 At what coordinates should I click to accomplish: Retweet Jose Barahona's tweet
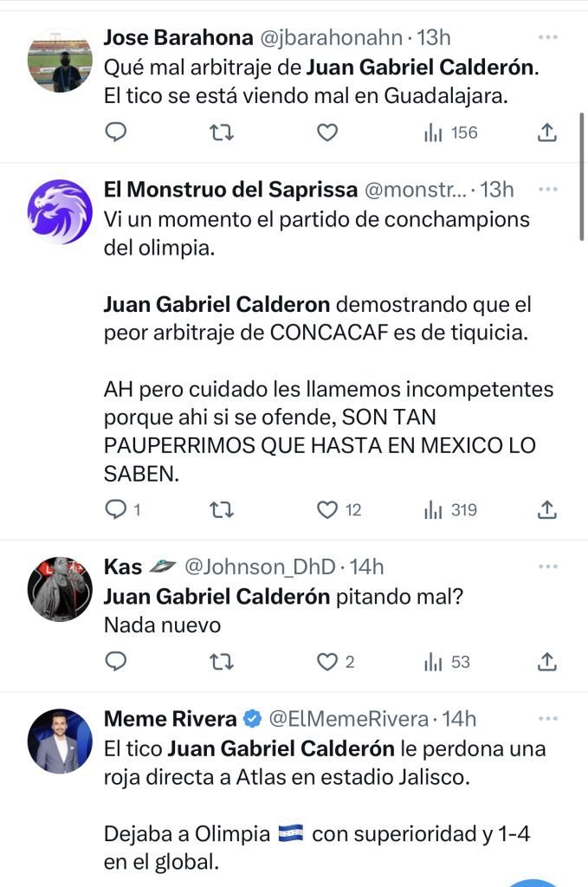click(x=221, y=133)
